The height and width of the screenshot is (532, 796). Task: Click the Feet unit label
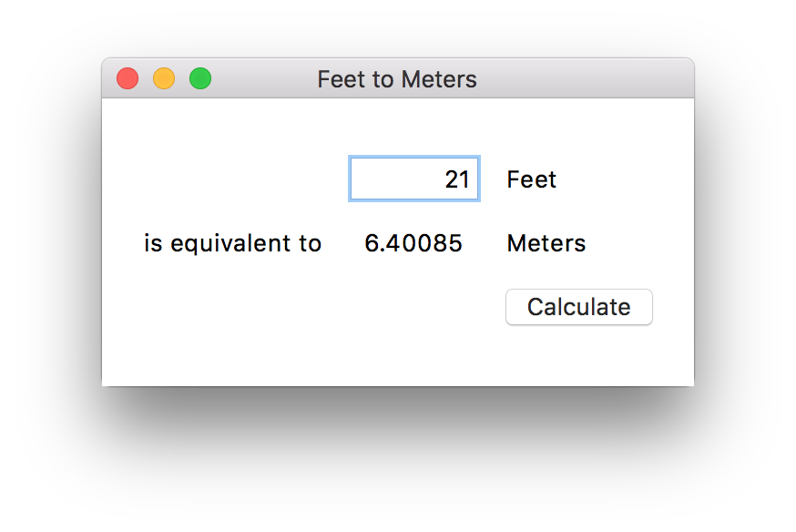point(531,179)
